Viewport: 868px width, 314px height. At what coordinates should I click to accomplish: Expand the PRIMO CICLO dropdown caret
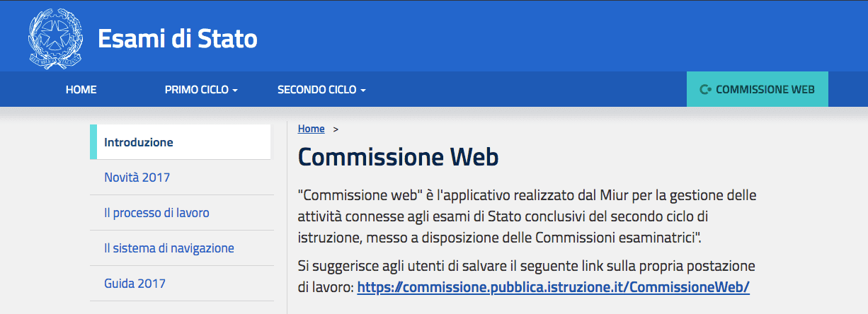tap(234, 91)
